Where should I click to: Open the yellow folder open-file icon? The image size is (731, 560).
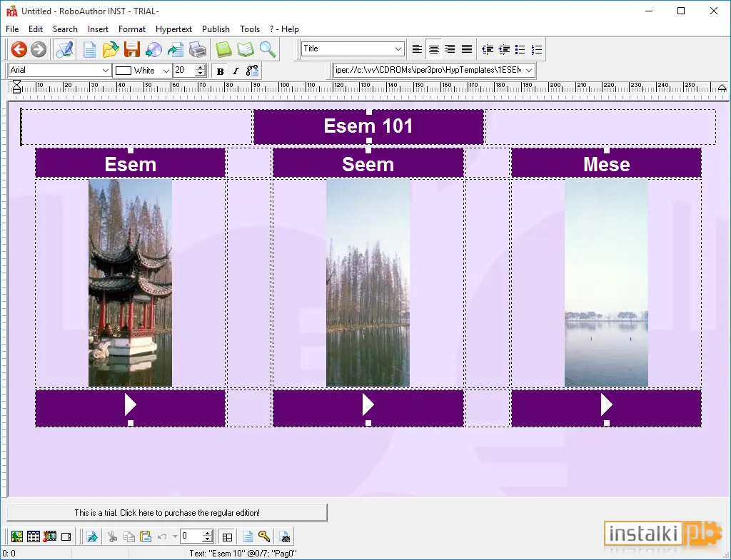(x=111, y=49)
